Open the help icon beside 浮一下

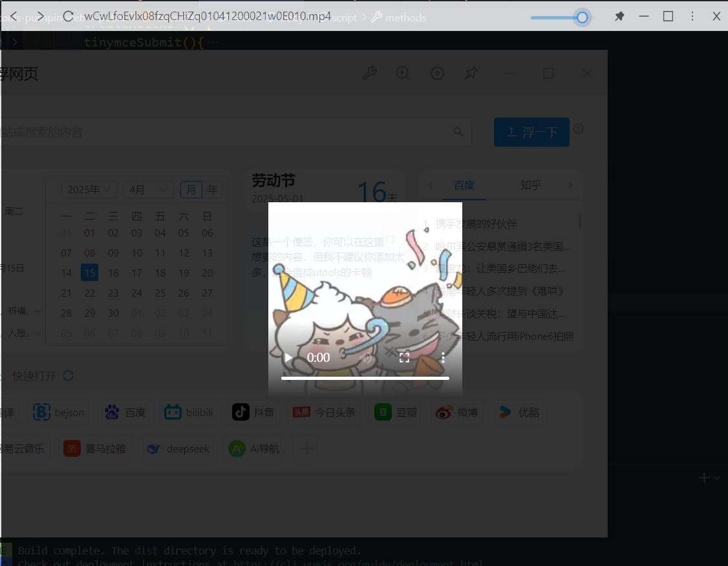(578, 129)
